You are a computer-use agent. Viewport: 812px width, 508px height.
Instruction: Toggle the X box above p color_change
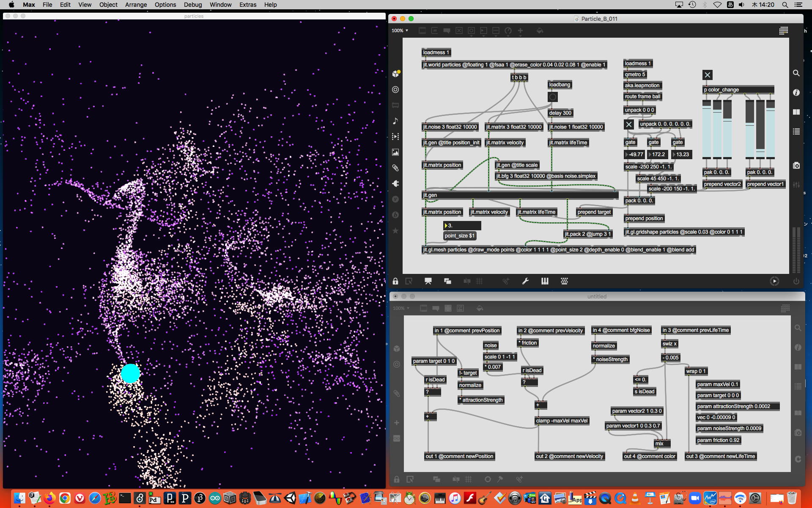pos(707,75)
